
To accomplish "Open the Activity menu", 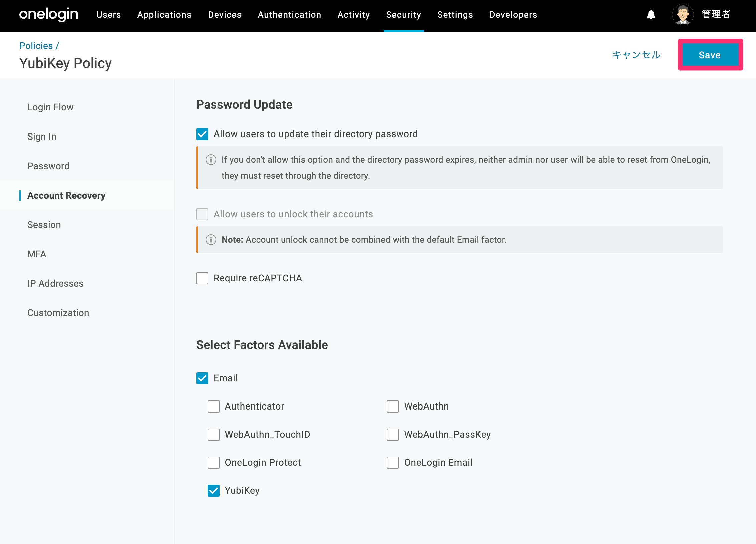I will point(354,15).
